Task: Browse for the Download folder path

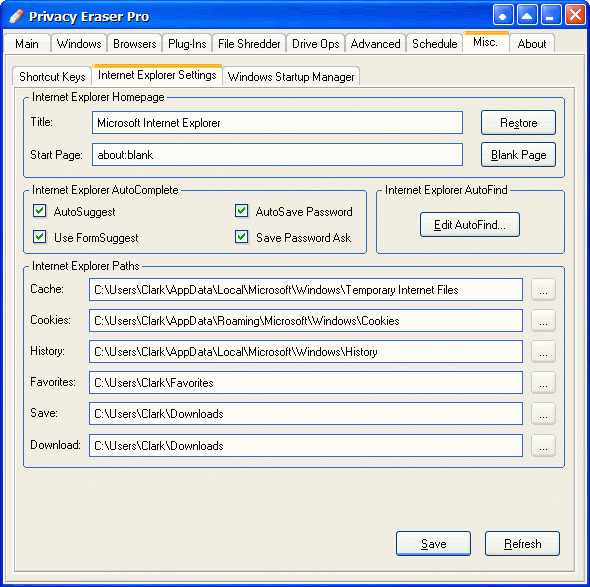Action: click(543, 446)
